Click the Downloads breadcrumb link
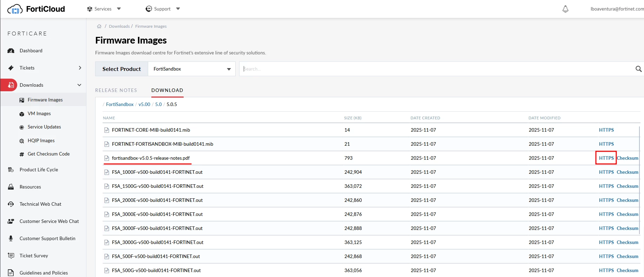 point(119,26)
